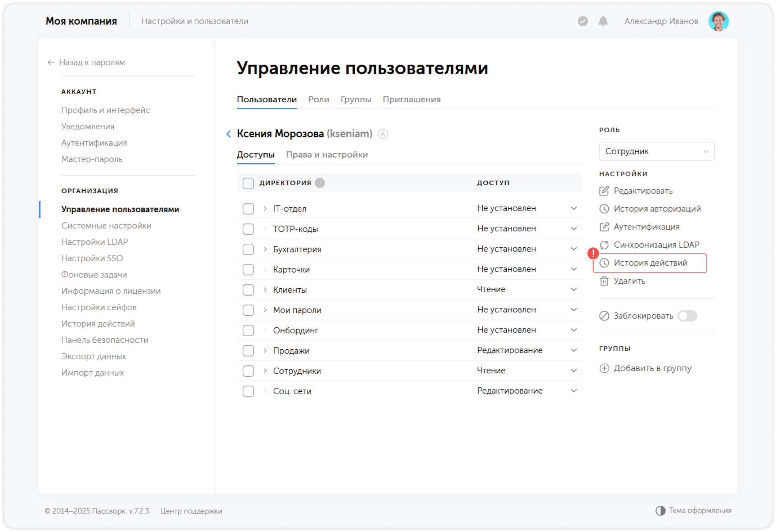Open the Права и настройки tab
776x532 pixels.
327,154
